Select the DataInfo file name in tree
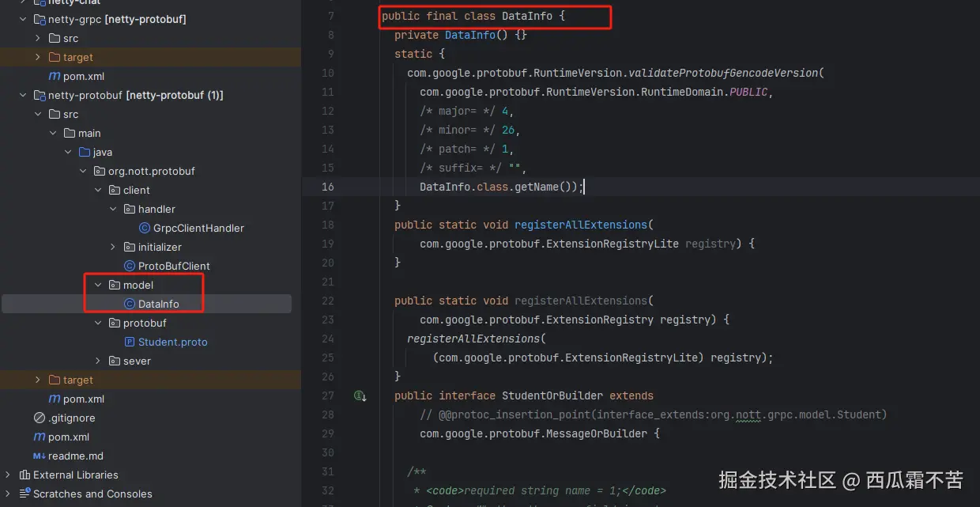This screenshot has width=980, height=507. pyautogui.click(x=159, y=304)
